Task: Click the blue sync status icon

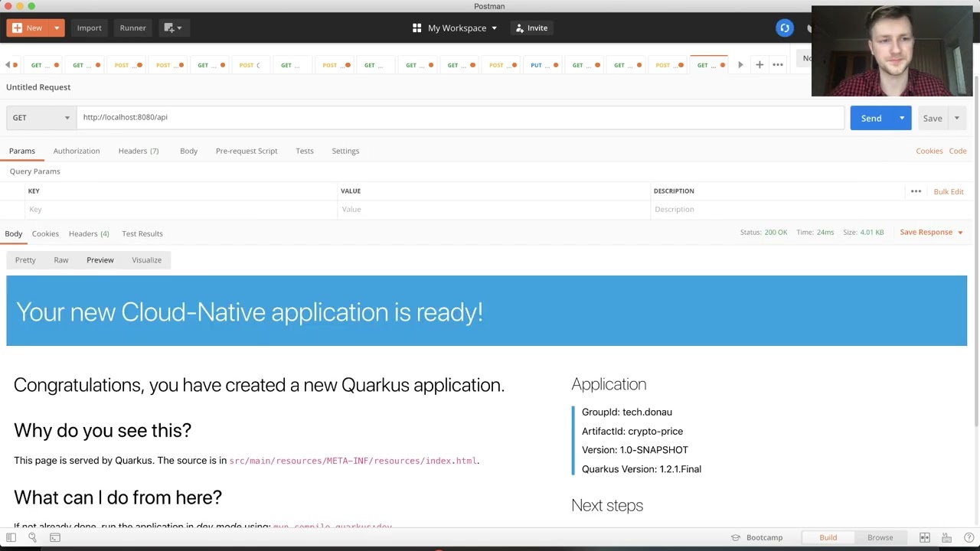Action: (x=785, y=28)
